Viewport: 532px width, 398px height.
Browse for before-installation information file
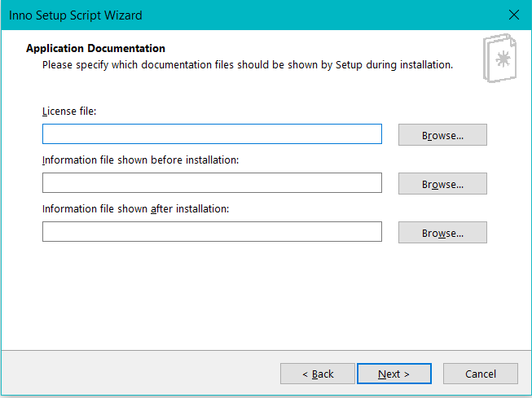pos(442,184)
